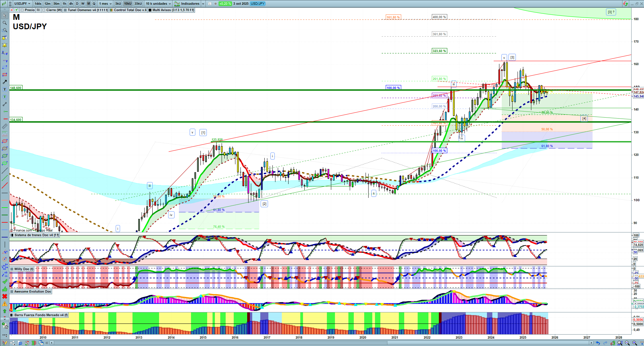Image resolution: width=644 pixels, height=346 pixels.
Task: Open the Indicadores button
Action: pos(187,4)
